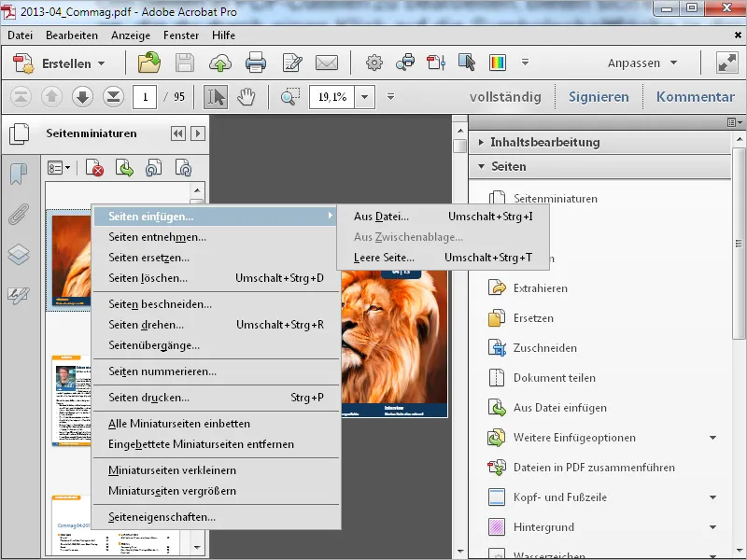747x560 pixels.
Task: Select the marquee zoom tool
Action: pos(290,97)
